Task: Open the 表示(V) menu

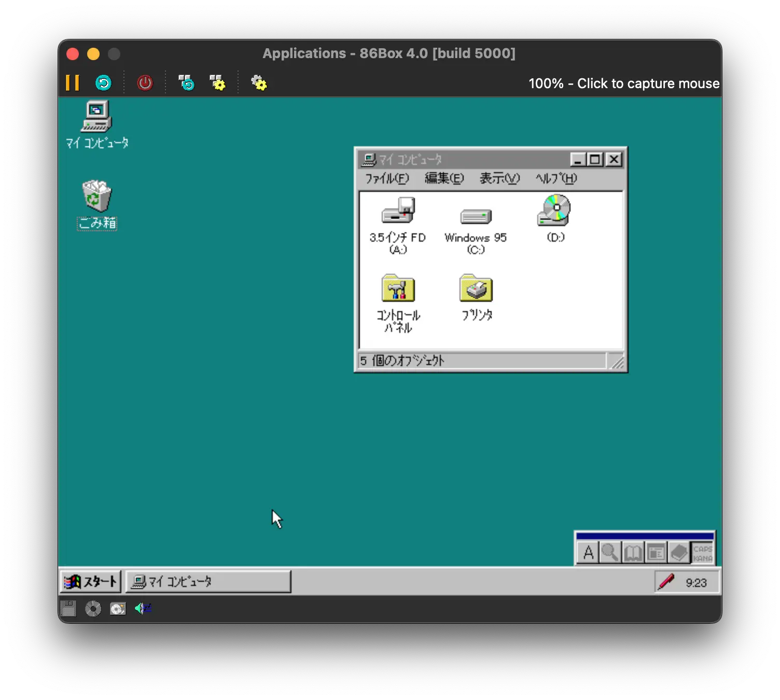Action: pyautogui.click(x=499, y=178)
